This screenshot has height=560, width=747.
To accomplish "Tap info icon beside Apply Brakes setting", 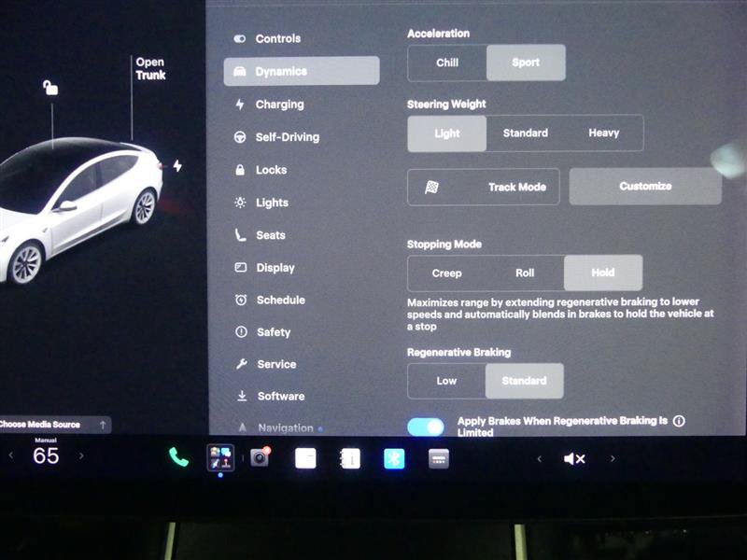I will [x=680, y=421].
